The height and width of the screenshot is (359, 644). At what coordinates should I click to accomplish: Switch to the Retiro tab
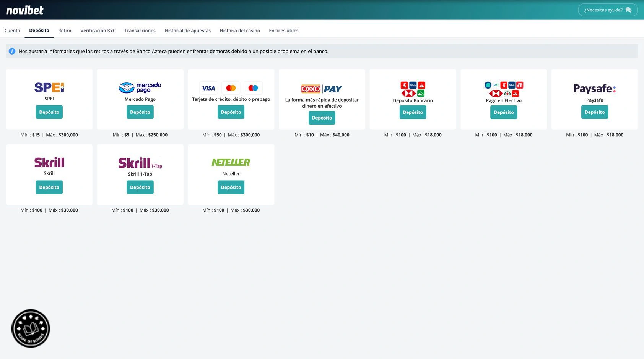[x=65, y=31]
